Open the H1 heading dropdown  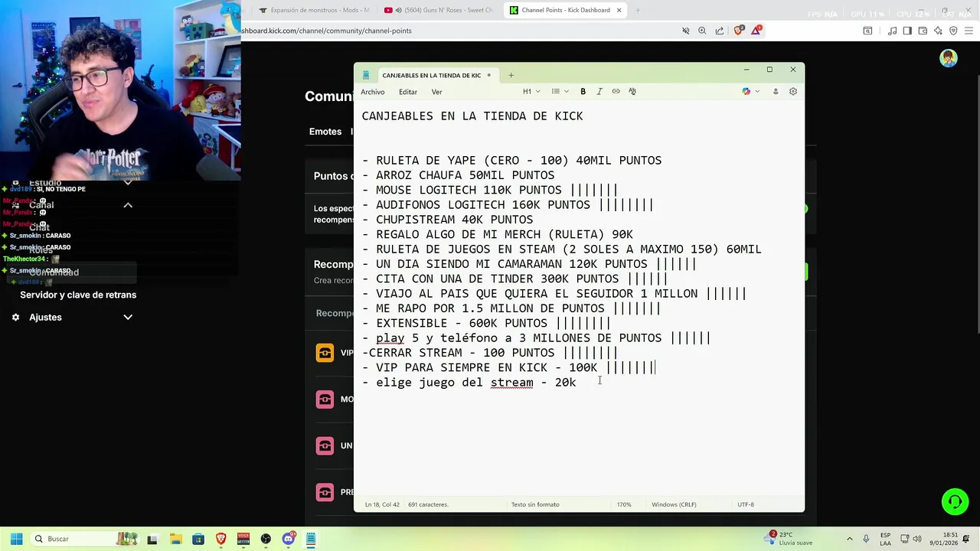pos(531,91)
